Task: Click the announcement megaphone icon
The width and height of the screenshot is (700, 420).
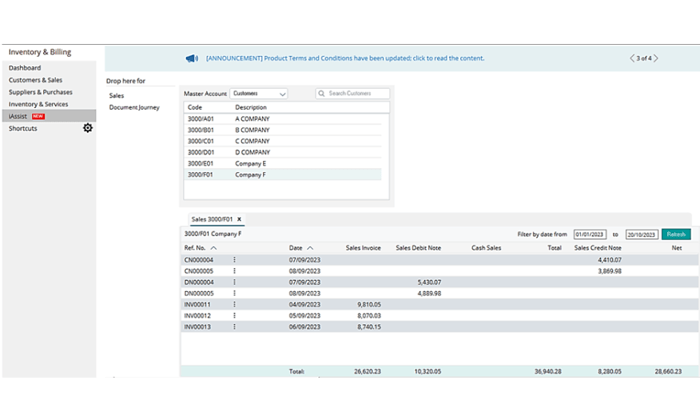Action: [191, 58]
